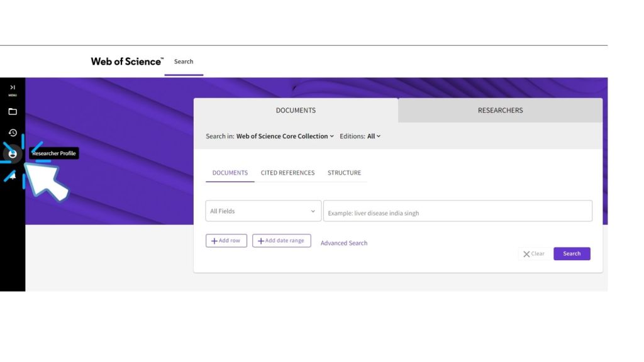Click the Add date range button
The width and height of the screenshot is (644, 362).
coord(281,241)
